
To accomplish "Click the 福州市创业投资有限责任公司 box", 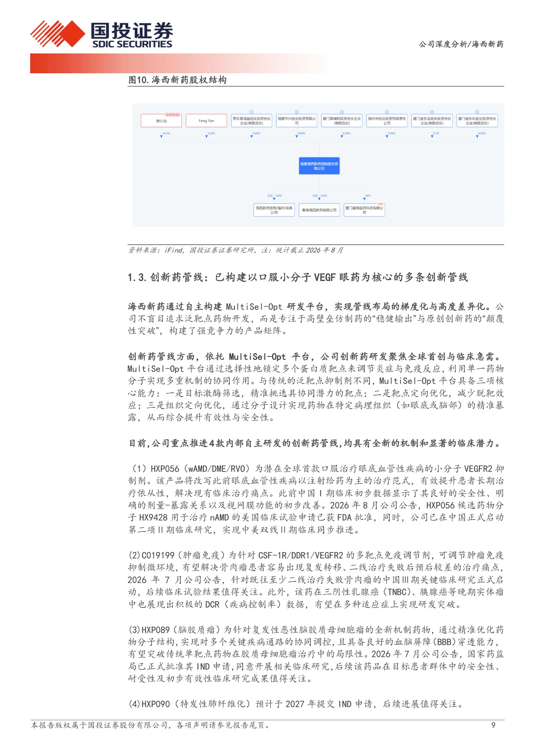I will [387, 121].
